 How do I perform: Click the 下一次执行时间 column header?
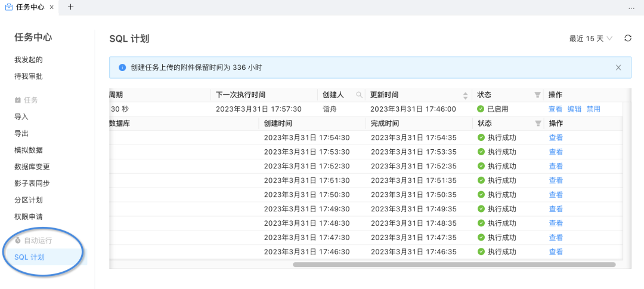(241, 95)
